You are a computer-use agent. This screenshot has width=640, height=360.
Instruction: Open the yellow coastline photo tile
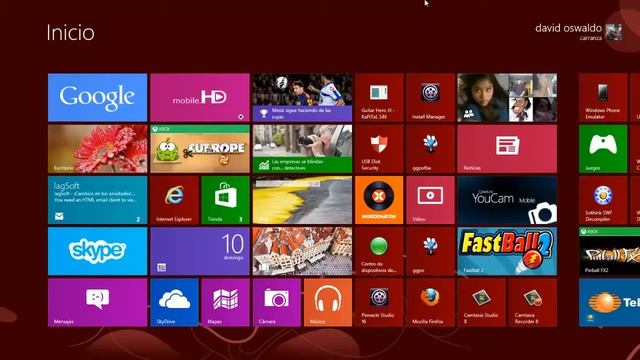click(x=302, y=200)
